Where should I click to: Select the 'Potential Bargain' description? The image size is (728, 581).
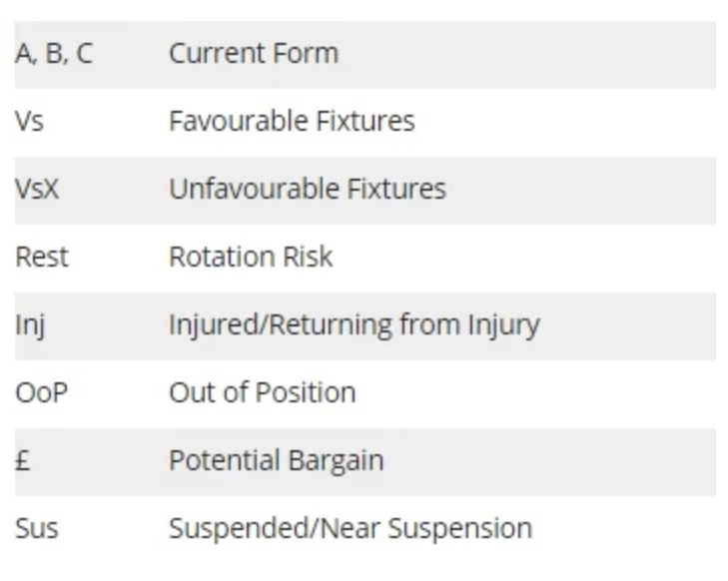coord(277,461)
